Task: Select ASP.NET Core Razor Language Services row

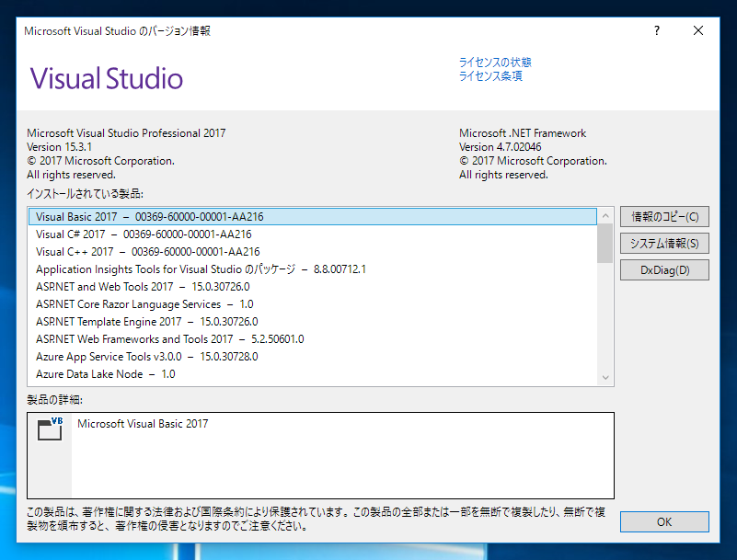Action: coord(313,304)
